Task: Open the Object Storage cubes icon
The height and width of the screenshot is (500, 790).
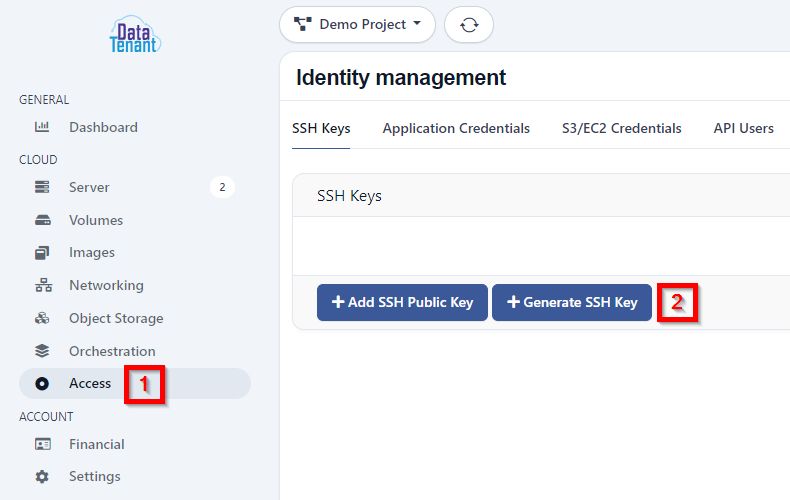Action: pyautogui.click(x=42, y=318)
